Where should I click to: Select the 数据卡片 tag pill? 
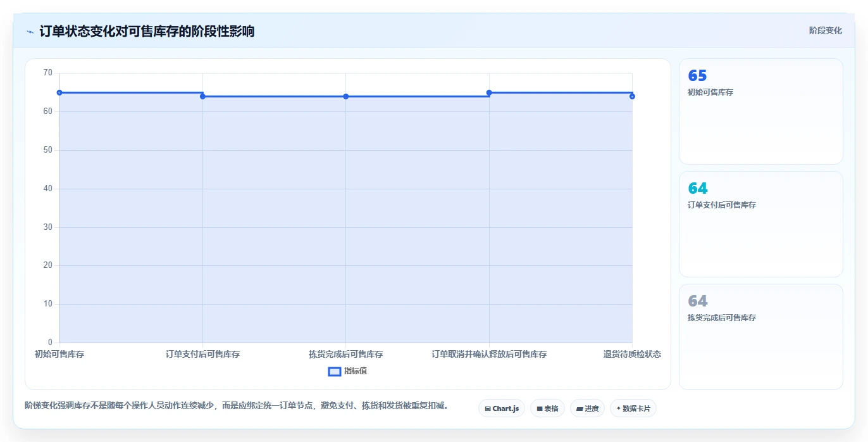633,408
